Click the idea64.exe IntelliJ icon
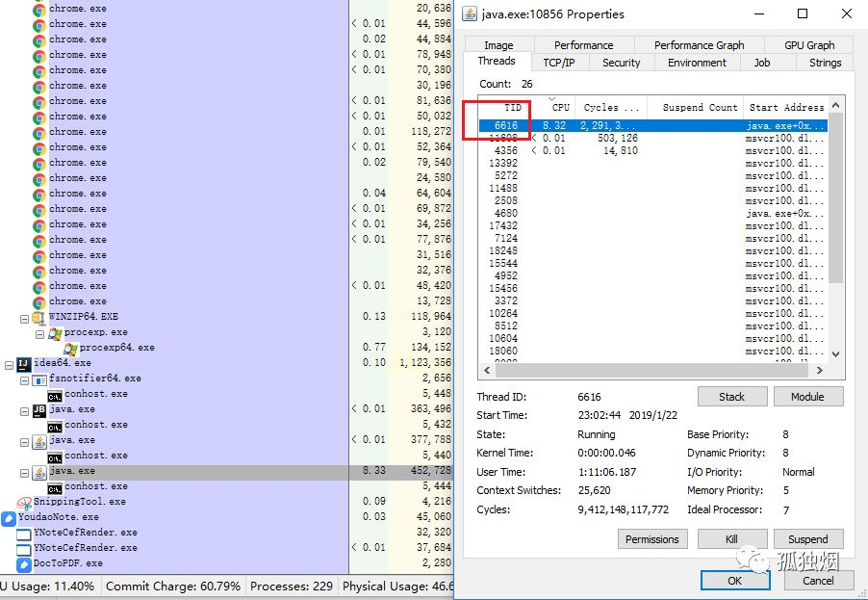This screenshot has height=600, width=868. tap(23, 364)
